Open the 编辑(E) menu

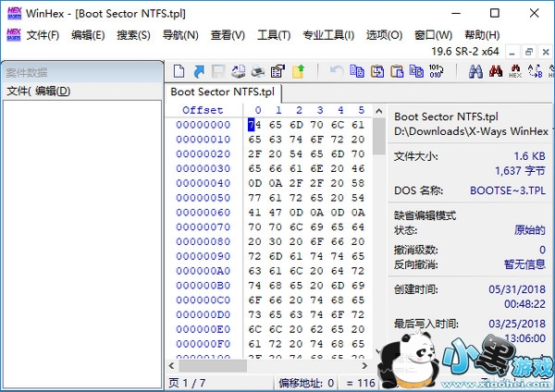[x=88, y=35]
